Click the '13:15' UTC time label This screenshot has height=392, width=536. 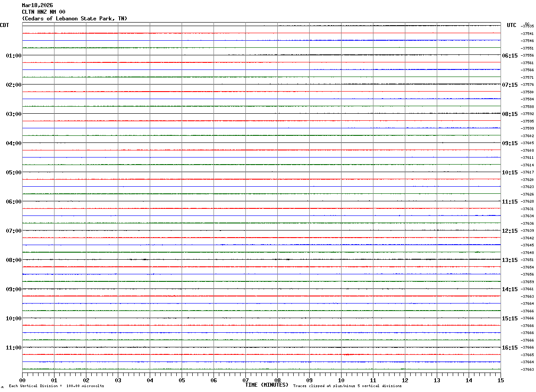click(510, 260)
